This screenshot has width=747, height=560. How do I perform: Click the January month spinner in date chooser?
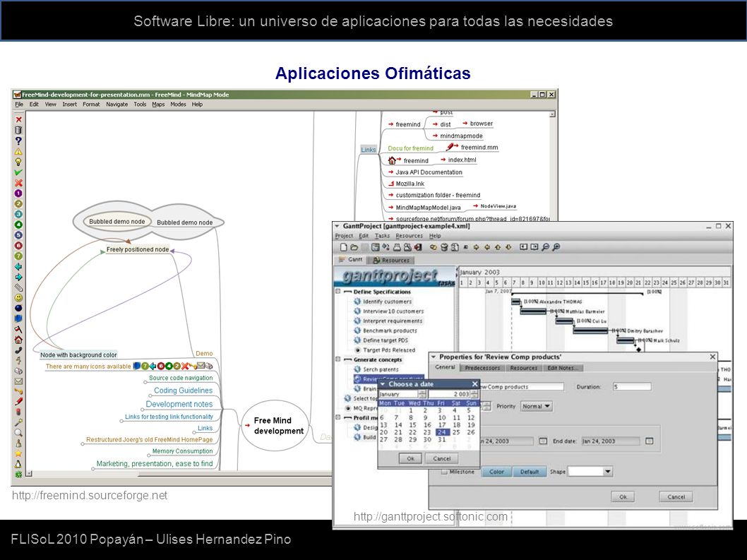(x=422, y=394)
